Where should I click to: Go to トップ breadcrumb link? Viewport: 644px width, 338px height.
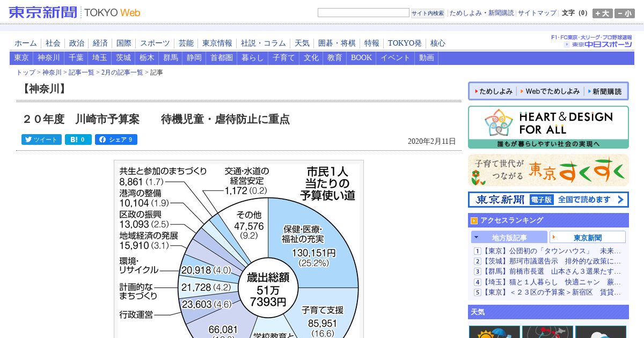[x=26, y=72]
